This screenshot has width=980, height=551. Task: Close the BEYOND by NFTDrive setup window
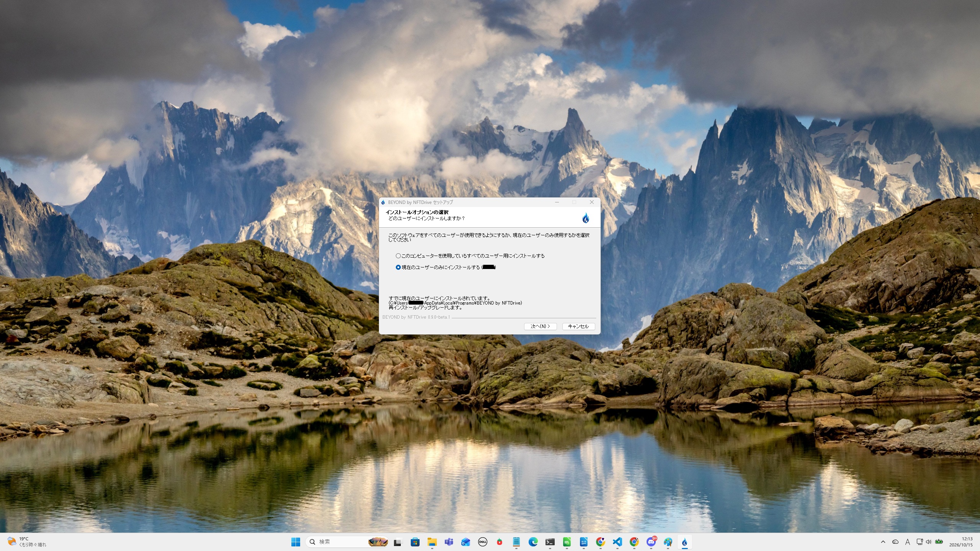click(x=591, y=202)
